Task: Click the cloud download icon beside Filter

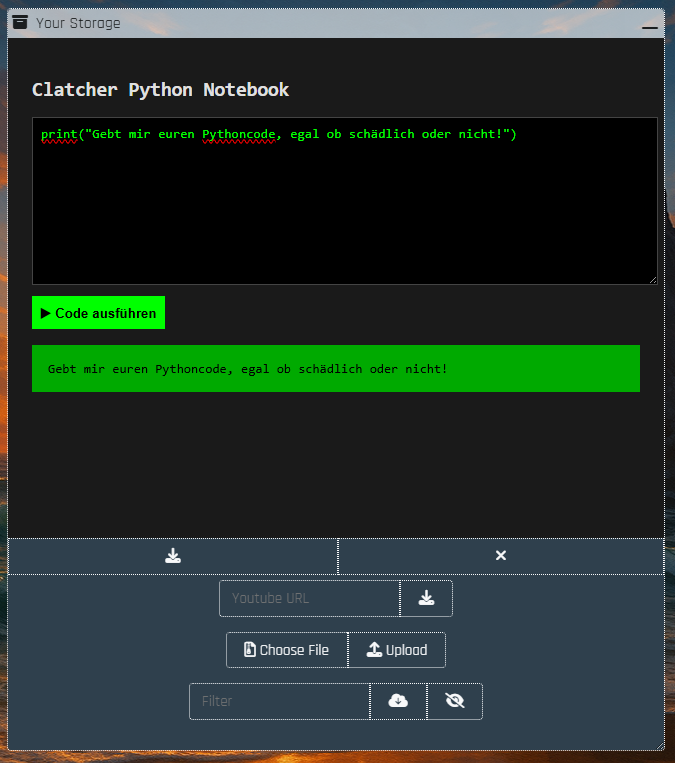Action: pyautogui.click(x=398, y=701)
